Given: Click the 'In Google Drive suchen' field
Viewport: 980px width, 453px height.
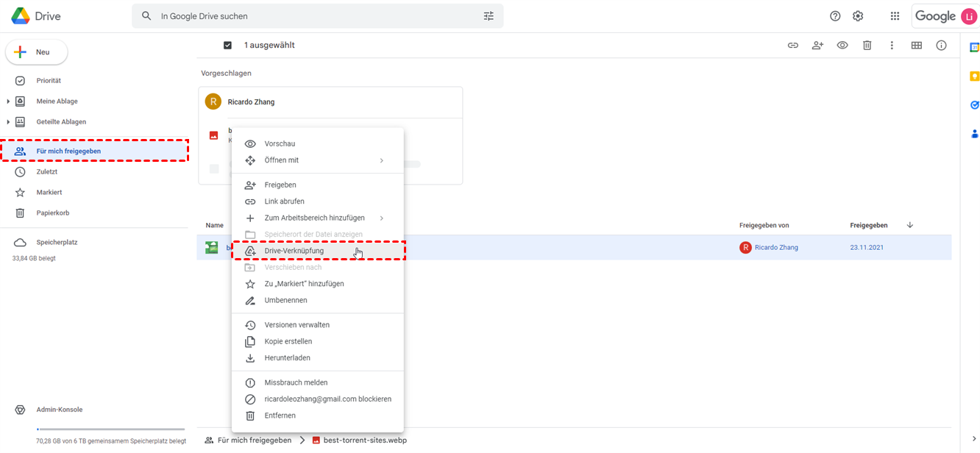Looking at the screenshot, I should [x=316, y=16].
